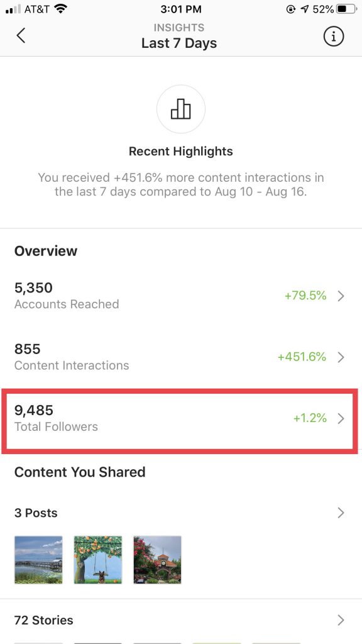
Task: Open the 5,350 Accounts Reached row
Action: coord(181,296)
